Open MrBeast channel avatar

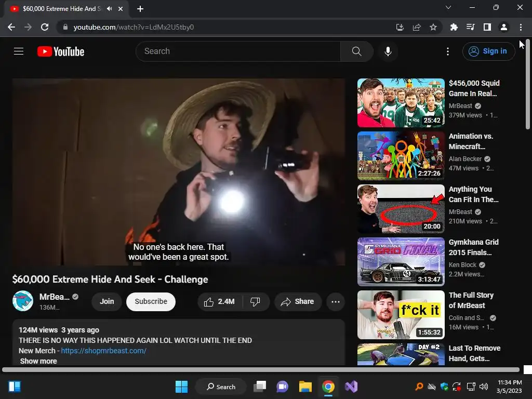click(x=23, y=301)
